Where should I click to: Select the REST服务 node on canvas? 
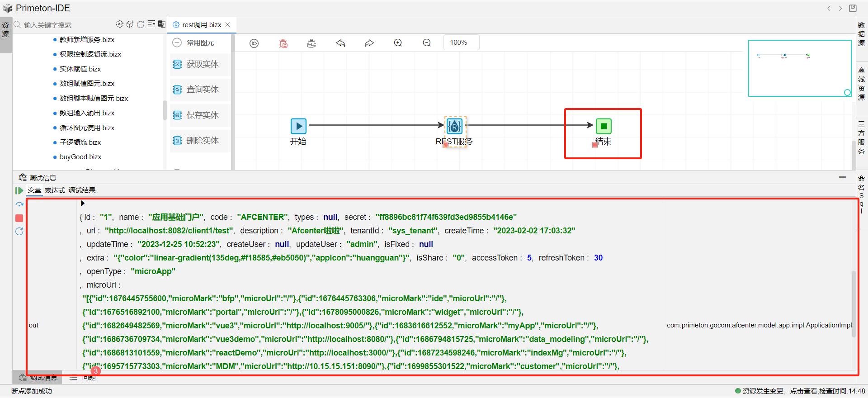[454, 126]
